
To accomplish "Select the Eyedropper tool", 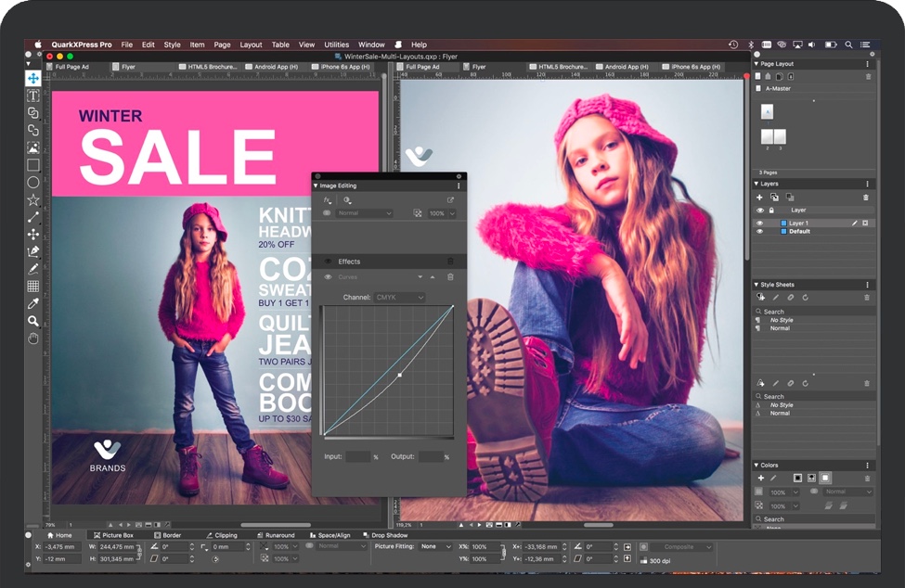I will click(x=33, y=303).
